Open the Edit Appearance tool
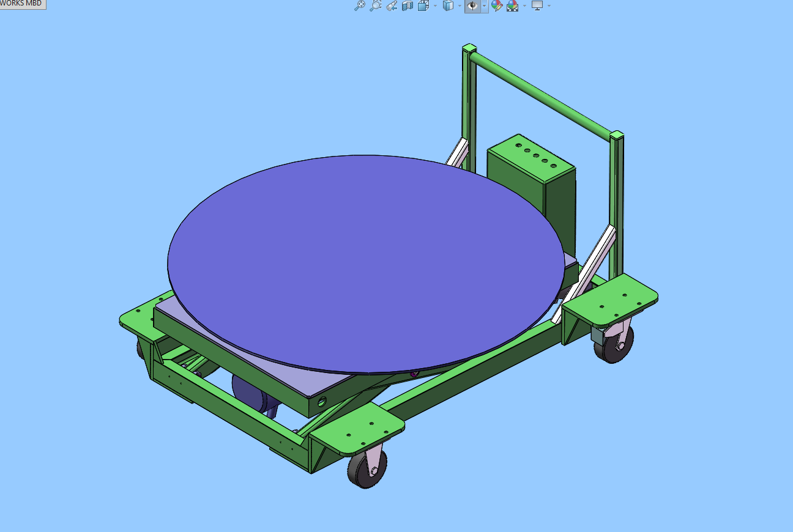This screenshot has width=793, height=532. click(497, 6)
